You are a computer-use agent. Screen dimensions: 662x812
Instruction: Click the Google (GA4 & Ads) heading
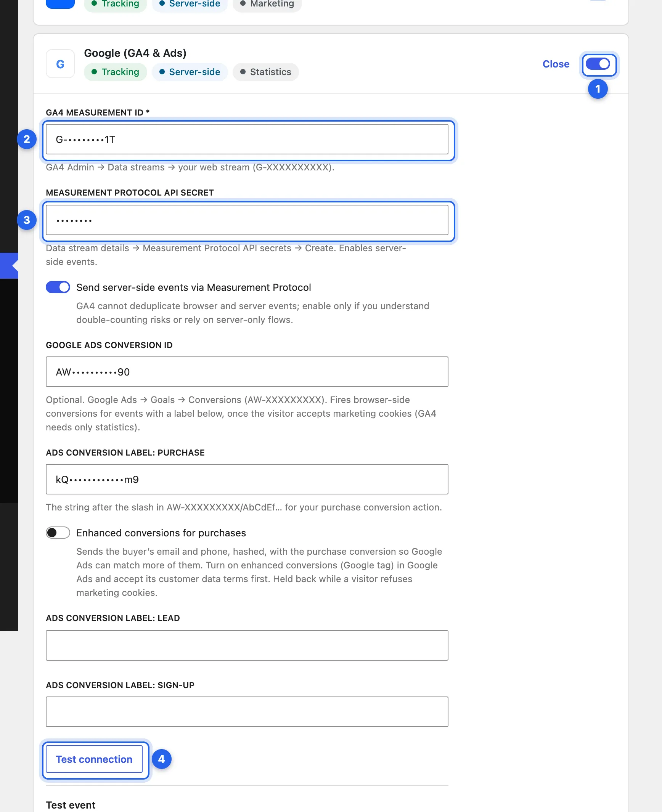tap(135, 53)
